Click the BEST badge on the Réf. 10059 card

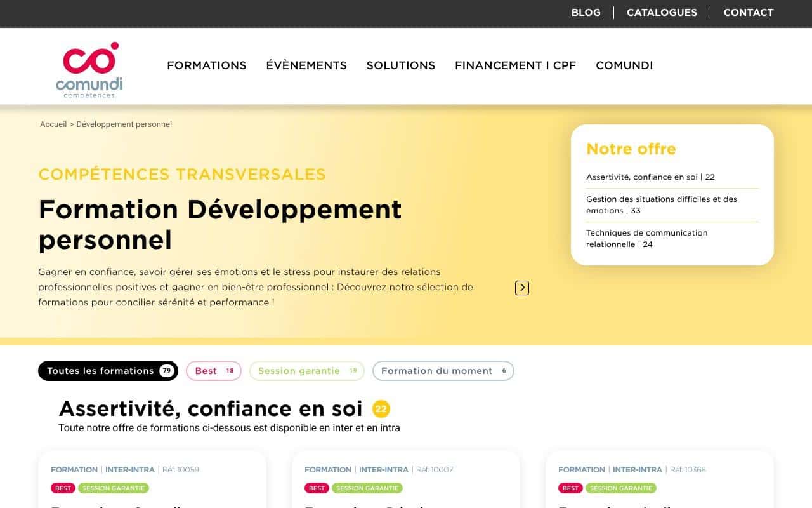tap(63, 488)
